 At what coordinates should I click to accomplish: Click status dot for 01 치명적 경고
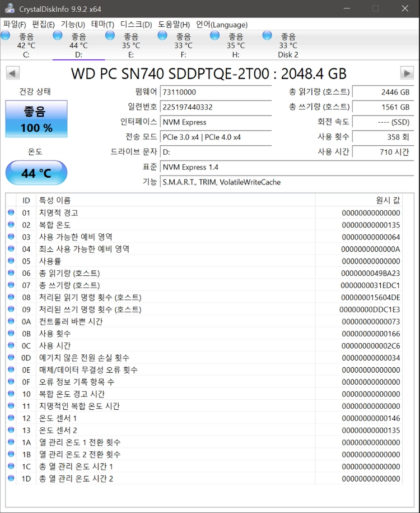click(11, 212)
